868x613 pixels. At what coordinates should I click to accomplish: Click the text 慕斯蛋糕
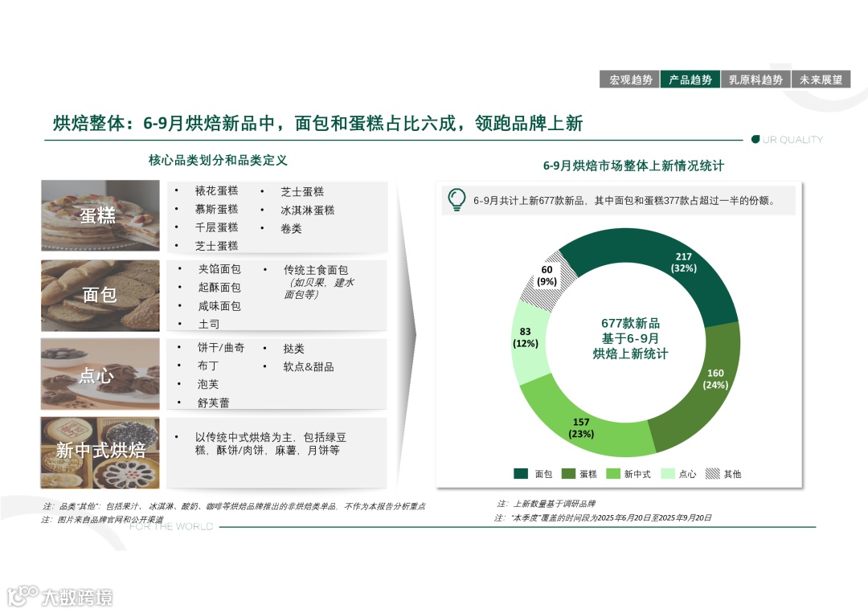pyautogui.click(x=216, y=209)
